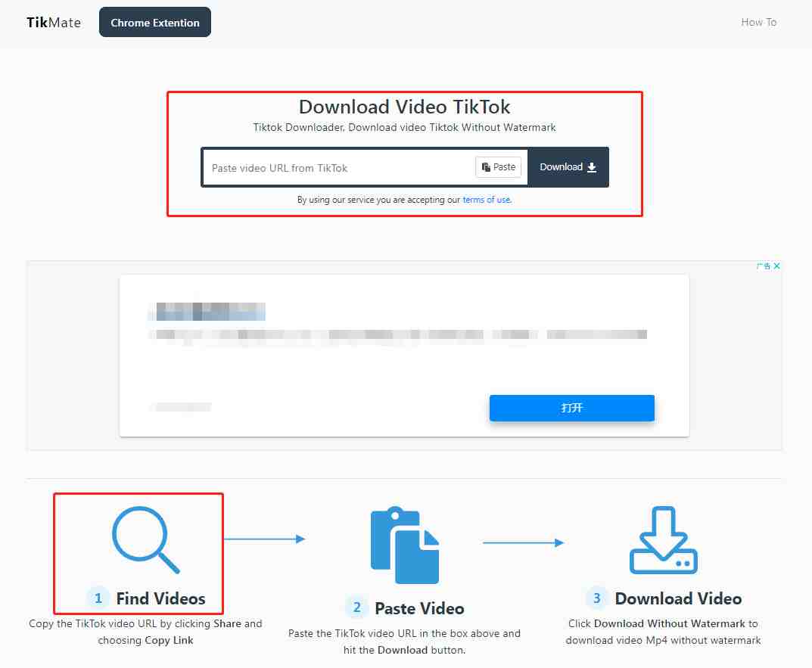Viewport: 812px width, 668px height.
Task: Click the Paste Video step title
Action: [419, 608]
